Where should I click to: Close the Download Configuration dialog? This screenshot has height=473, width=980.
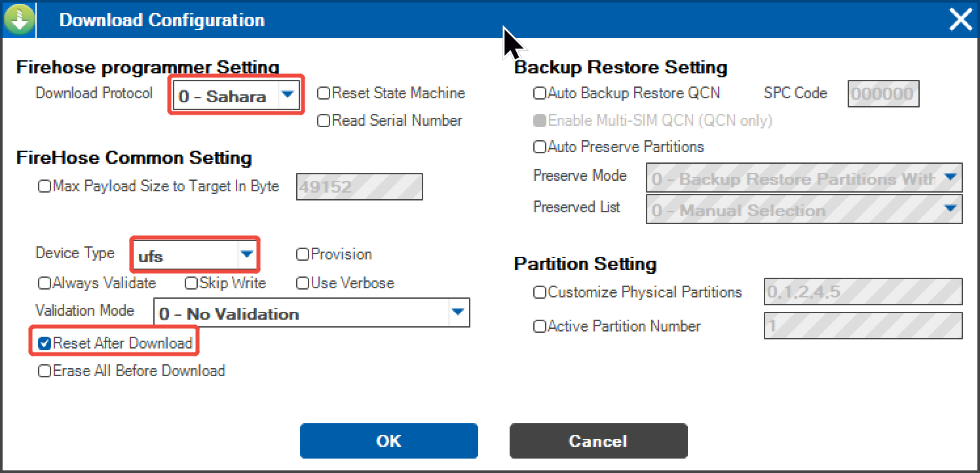point(960,20)
